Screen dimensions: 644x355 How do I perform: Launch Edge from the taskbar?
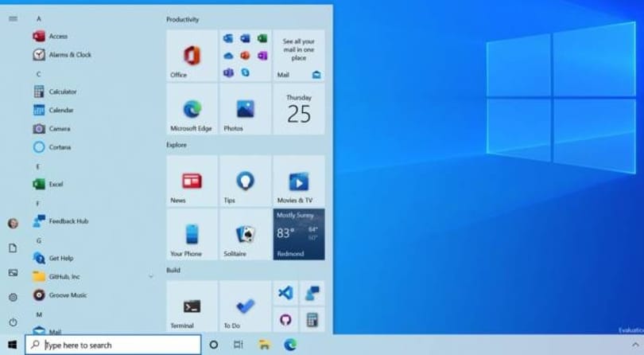click(x=290, y=345)
